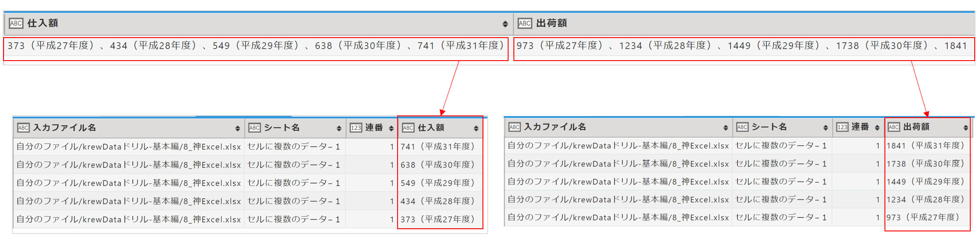Sort by 入力ファイル名 in 出荷額 split table
980x246 pixels.
[x=725, y=127]
